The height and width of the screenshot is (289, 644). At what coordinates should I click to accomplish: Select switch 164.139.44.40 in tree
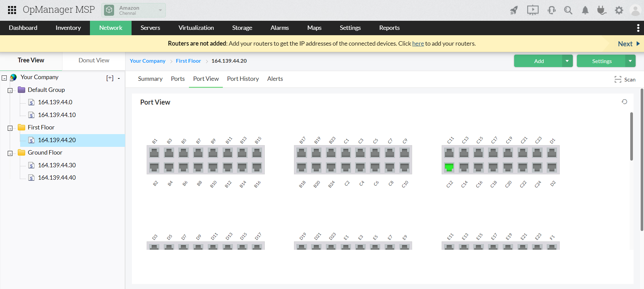(x=57, y=178)
